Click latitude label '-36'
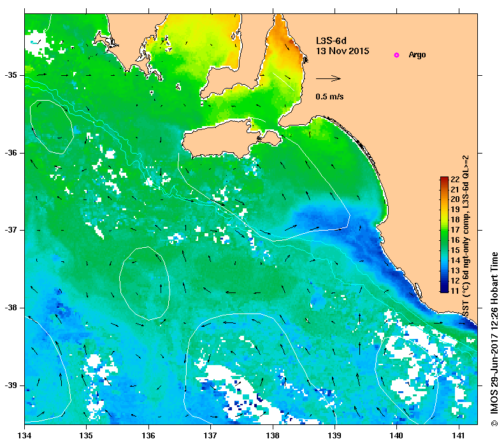 (11, 153)
